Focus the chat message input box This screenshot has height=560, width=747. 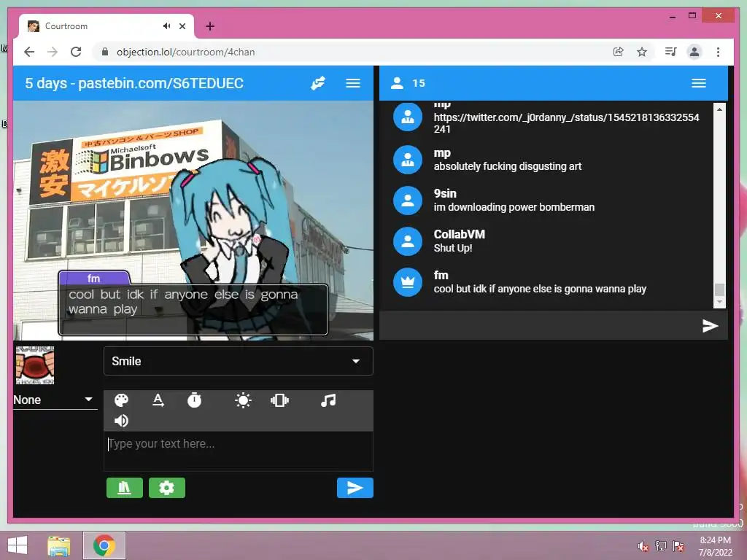(538, 326)
